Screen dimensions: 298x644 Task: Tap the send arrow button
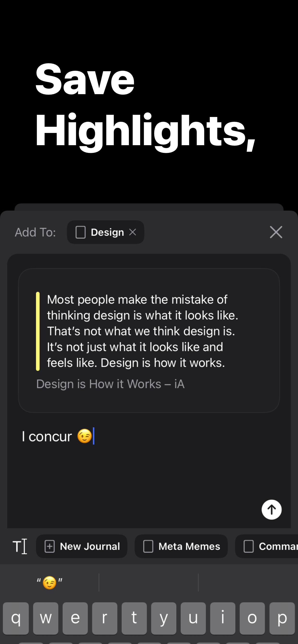[271, 510]
